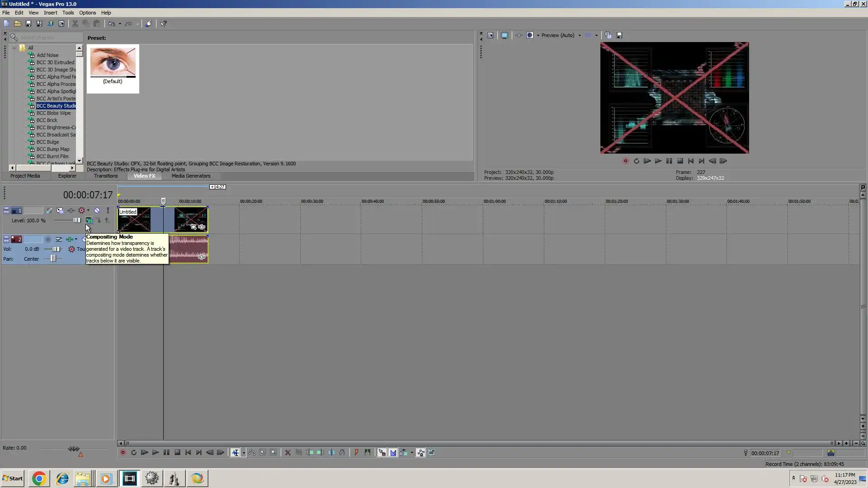The width and height of the screenshot is (868, 488).
Task: Click Track Motion icon on video track
Action: pos(60,211)
